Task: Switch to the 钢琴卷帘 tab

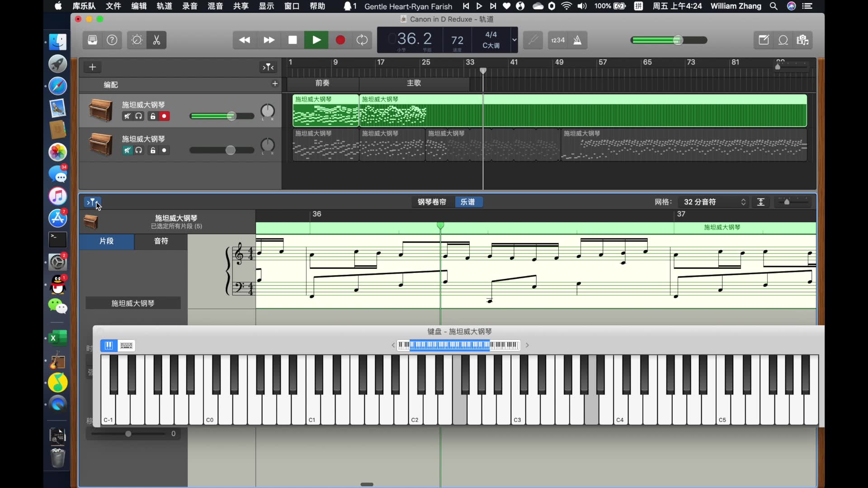Action: coord(432,202)
